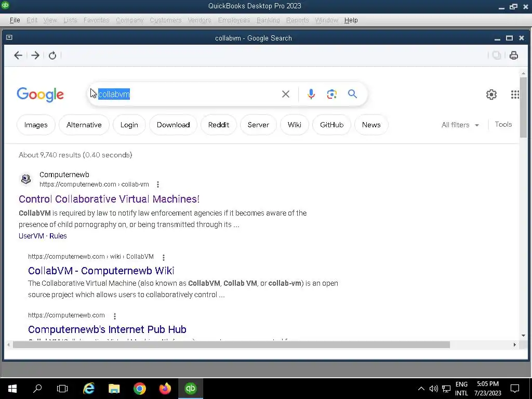Print the page using the printer icon
The width and height of the screenshot is (532, 399).
514,55
